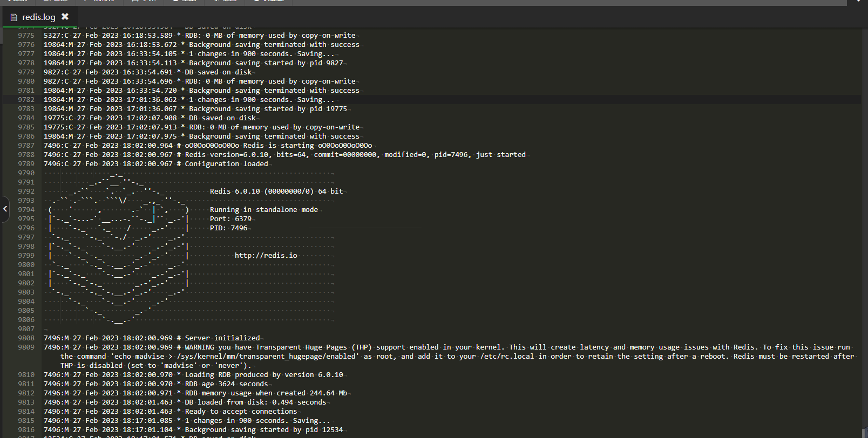Click line number 9809 in the gutter

point(26,347)
